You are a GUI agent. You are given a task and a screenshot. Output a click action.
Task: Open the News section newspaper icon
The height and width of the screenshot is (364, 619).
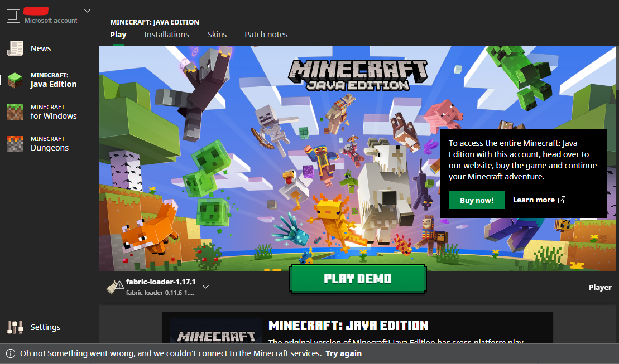(x=15, y=48)
